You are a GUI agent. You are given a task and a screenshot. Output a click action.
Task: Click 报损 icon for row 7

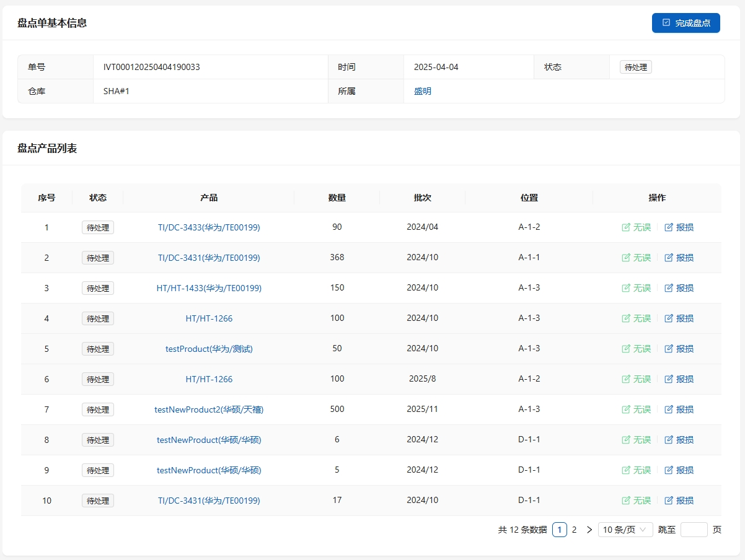pyautogui.click(x=669, y=409)
